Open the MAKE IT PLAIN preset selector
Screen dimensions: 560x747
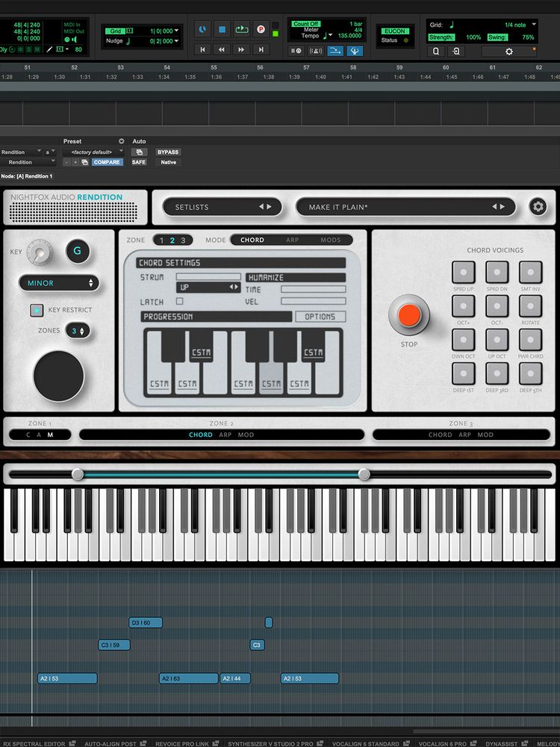pyautogui.click(x=405, y=207)
